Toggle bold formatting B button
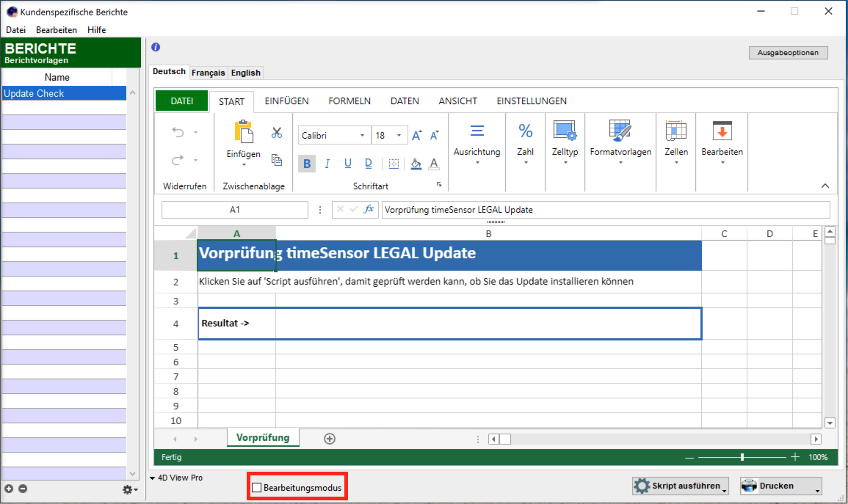Viewport: 848px width, 504px height. pyautogui.click(x=307, y=164)
